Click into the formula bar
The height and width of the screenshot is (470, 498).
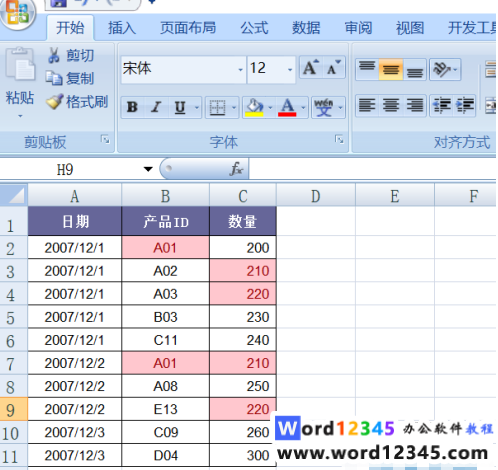(x=372, y=169)
